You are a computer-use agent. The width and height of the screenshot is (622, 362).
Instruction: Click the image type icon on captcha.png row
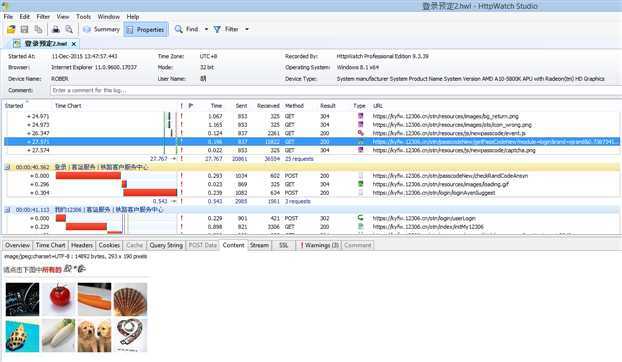point(361,150)
